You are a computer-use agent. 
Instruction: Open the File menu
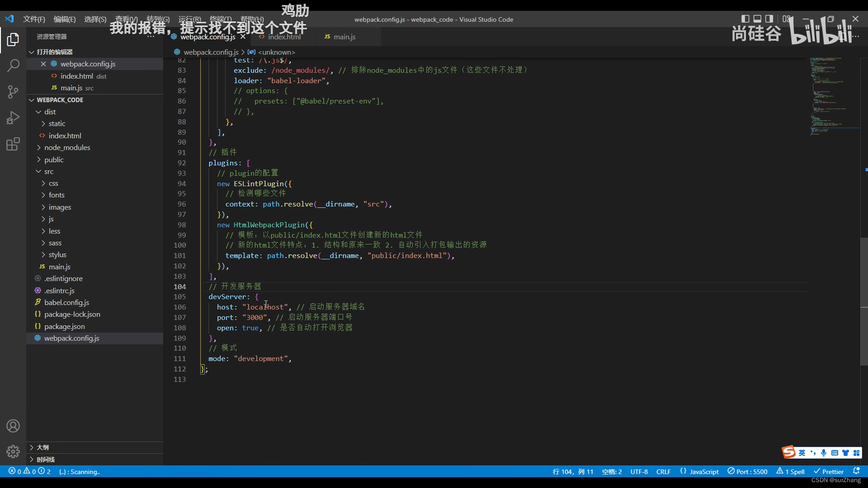(34, 19)
